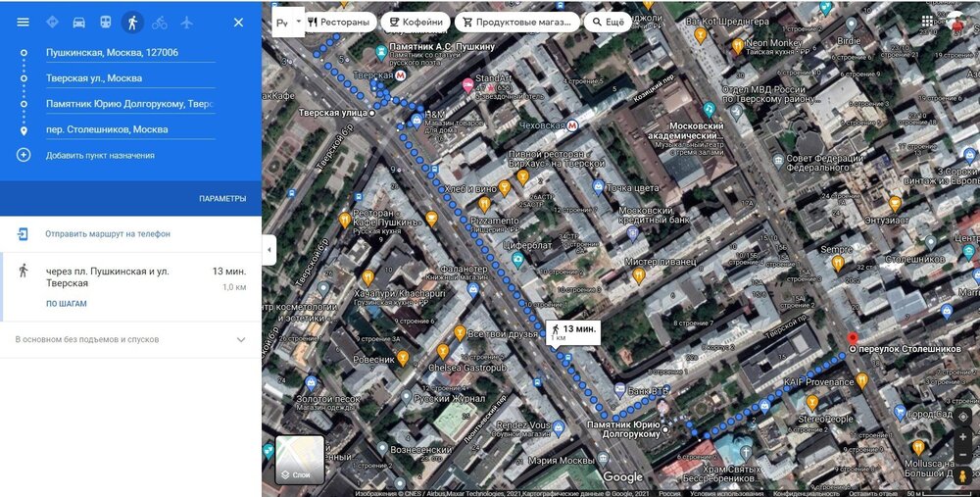Click the Хачапури/Khachapuri restaurant marker
Image resolution: width=980 pixels, height=497 pixels.
(x=367, y=276)
